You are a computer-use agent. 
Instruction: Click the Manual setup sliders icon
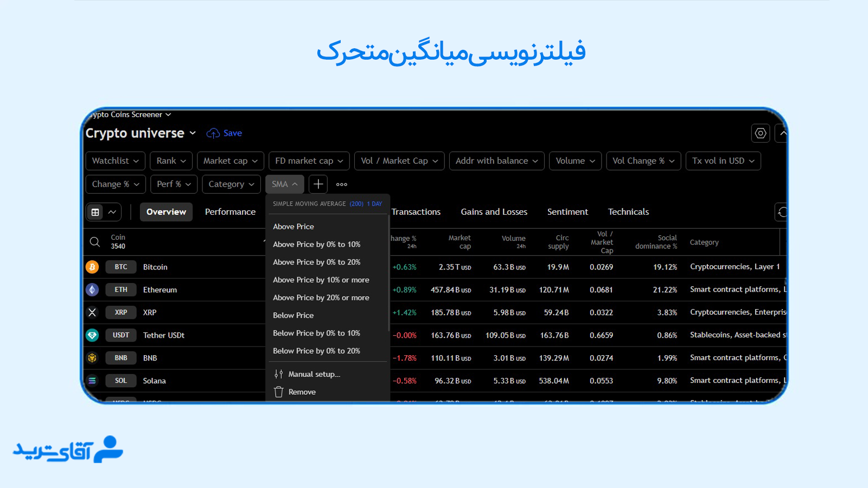click(279, 374)
